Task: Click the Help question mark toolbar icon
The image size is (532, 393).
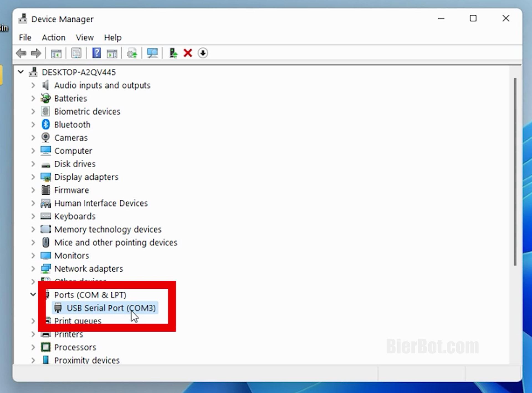Action: click(x=96, y=53)
